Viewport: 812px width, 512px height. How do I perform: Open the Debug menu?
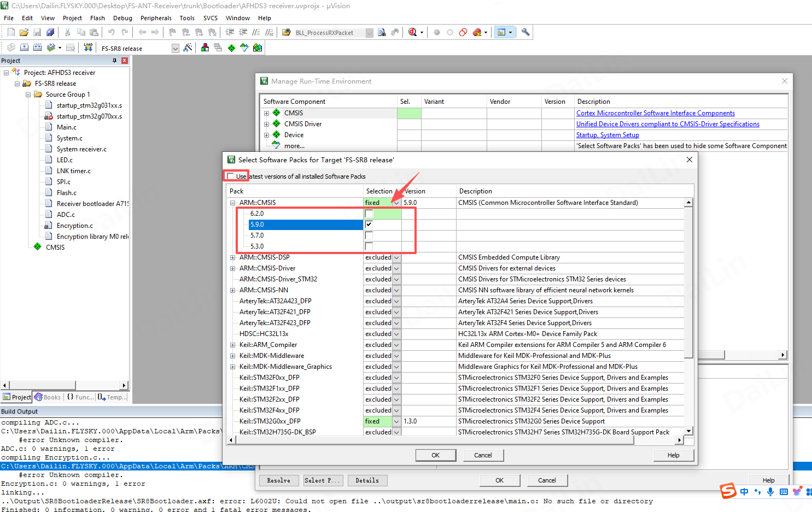click(x=122, y=18)
